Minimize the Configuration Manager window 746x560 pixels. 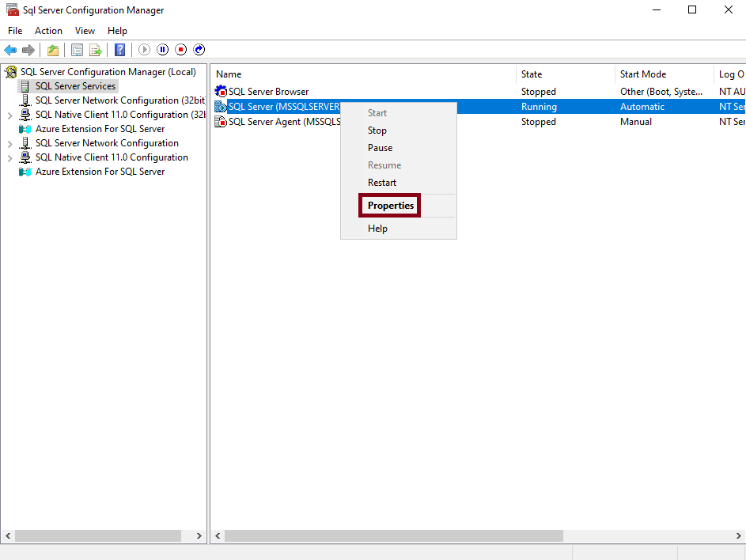(x=657, y=9)
